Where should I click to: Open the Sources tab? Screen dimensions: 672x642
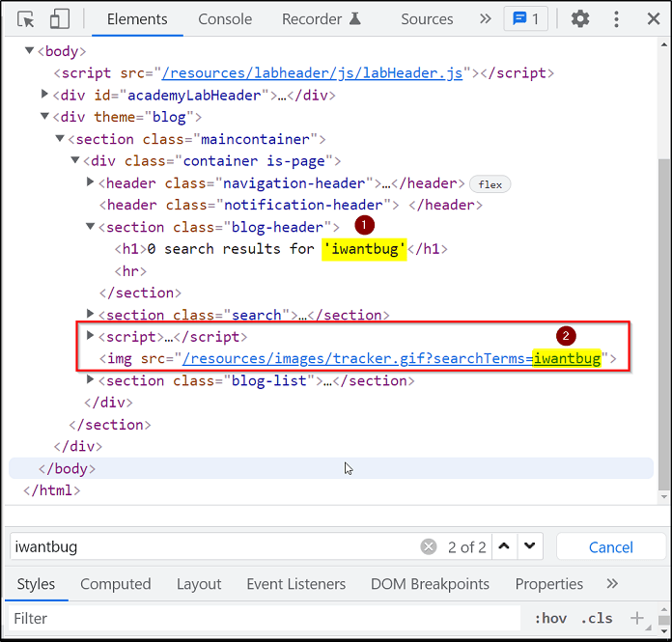point(427,19)
